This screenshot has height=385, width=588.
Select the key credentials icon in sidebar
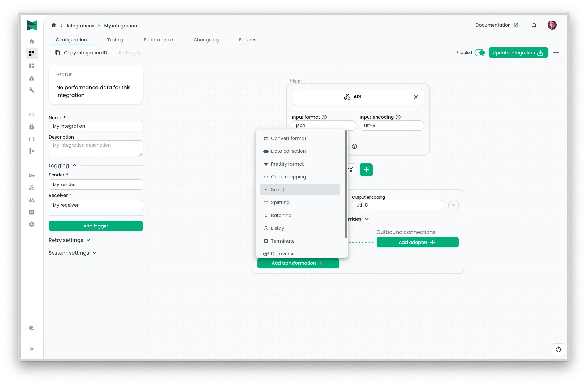[32, 175]
